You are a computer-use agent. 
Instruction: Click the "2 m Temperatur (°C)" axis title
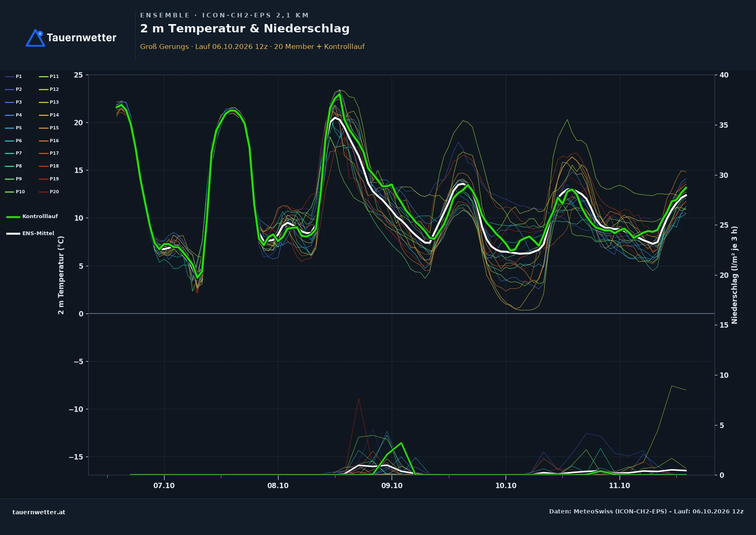(x=61, y=275)
